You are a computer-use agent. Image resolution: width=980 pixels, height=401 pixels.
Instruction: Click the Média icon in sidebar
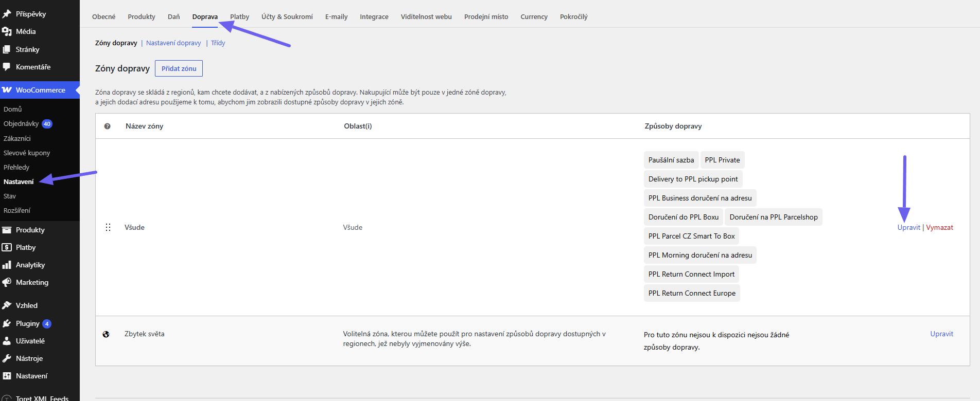7,32
